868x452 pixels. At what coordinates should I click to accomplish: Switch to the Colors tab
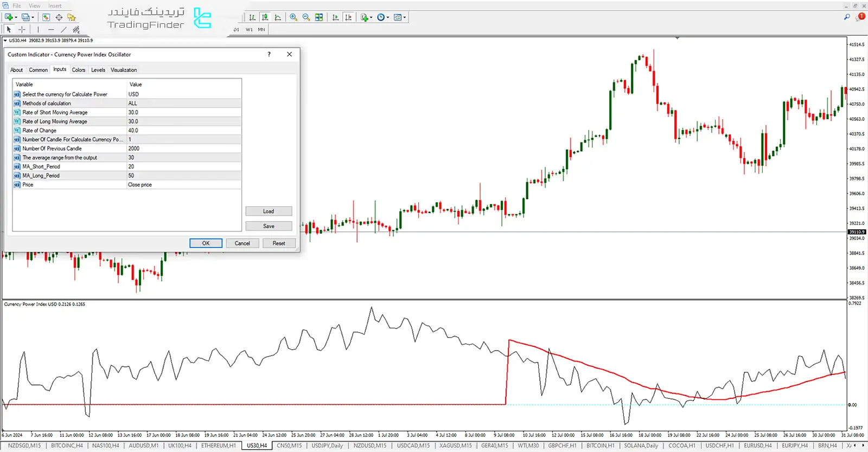pos(79,70)
